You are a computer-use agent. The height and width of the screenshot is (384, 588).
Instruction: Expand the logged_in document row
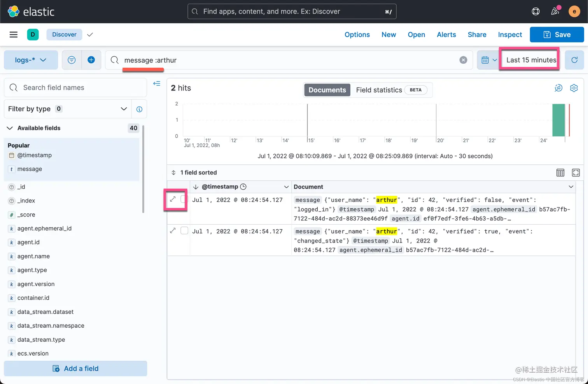click(x=173, y=199)
